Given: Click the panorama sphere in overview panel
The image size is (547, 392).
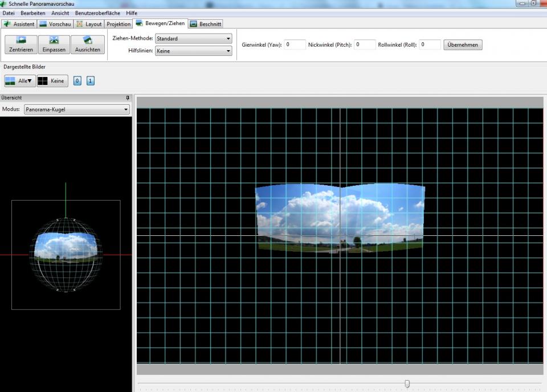Looking at the screenshot, I should 66,254.
